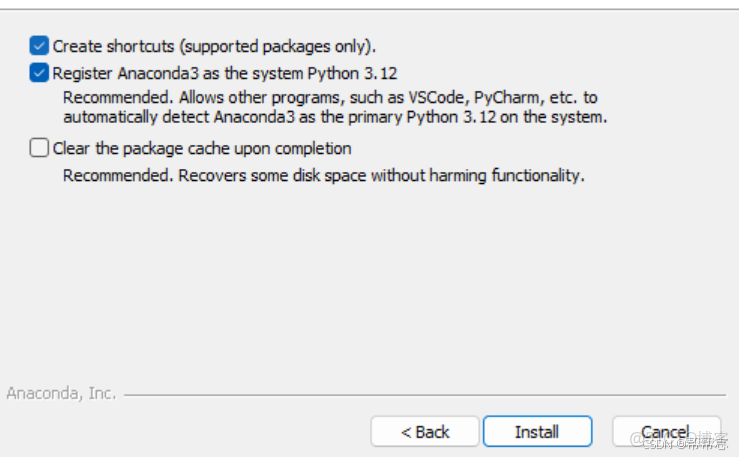Click the description line mentioning VSCode, PyCharm
This screenshot has width=739, height=457.
330,98
